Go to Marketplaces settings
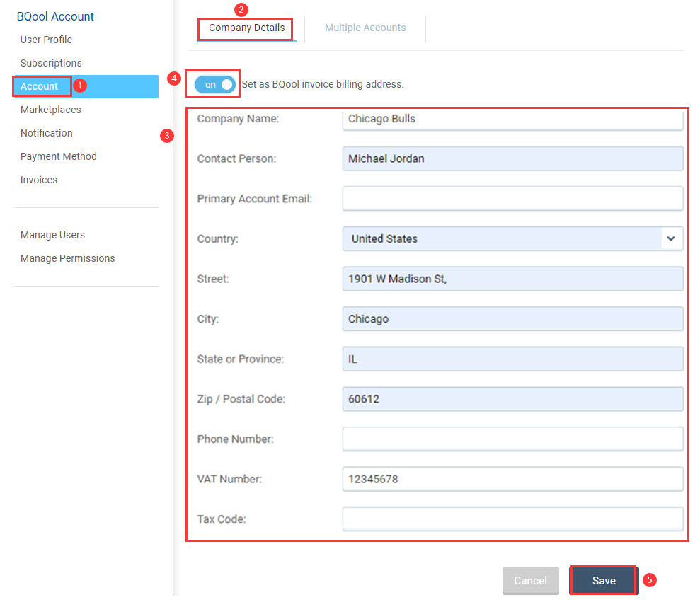This screenshot has width=700, height=607. pyautogui.click(x=51, y=110)
